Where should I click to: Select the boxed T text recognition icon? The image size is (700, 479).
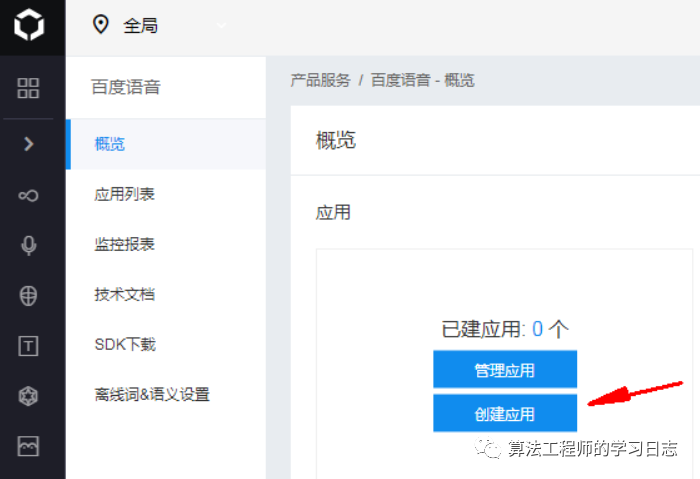[x=28, y=346]
